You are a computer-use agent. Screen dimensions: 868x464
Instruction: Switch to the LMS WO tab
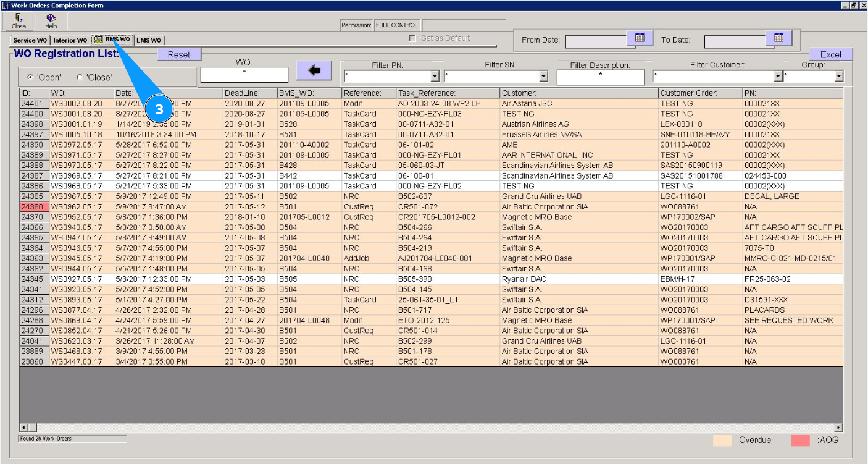coord(149,40)
